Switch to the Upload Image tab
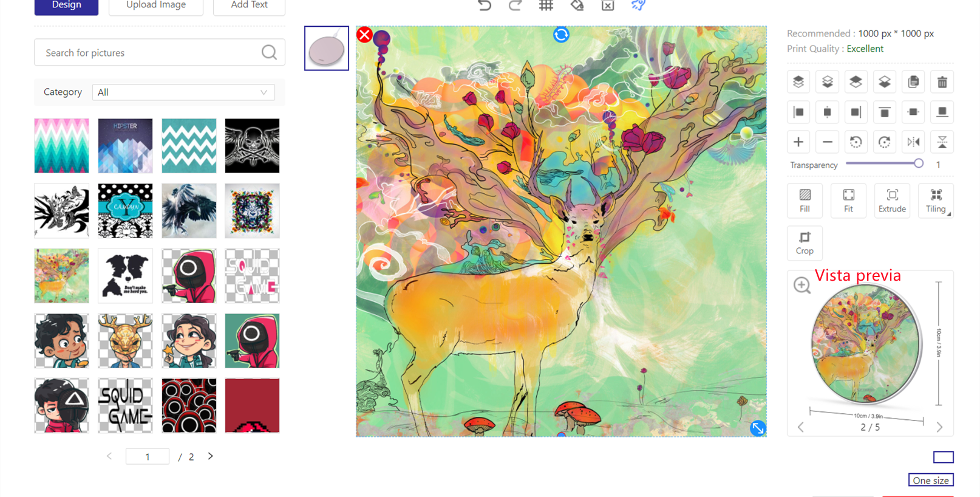980x497 pixels. 156,5
